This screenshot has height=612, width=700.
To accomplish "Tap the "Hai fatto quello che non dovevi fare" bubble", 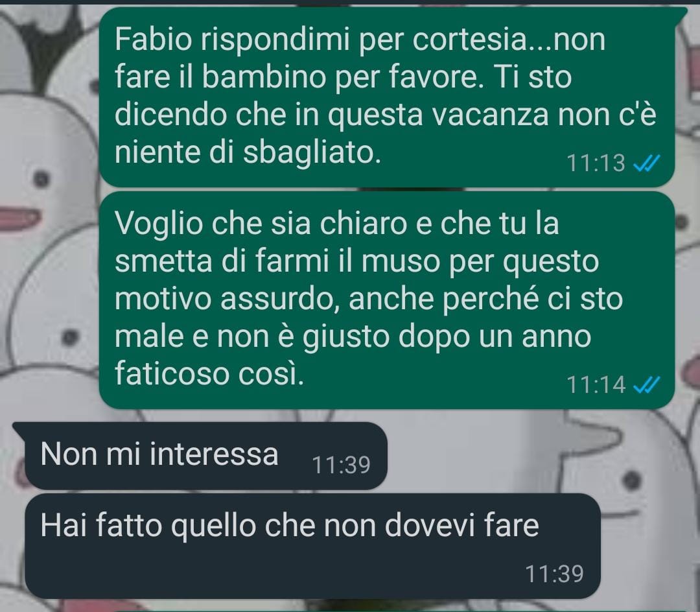I will pos(313,546).
